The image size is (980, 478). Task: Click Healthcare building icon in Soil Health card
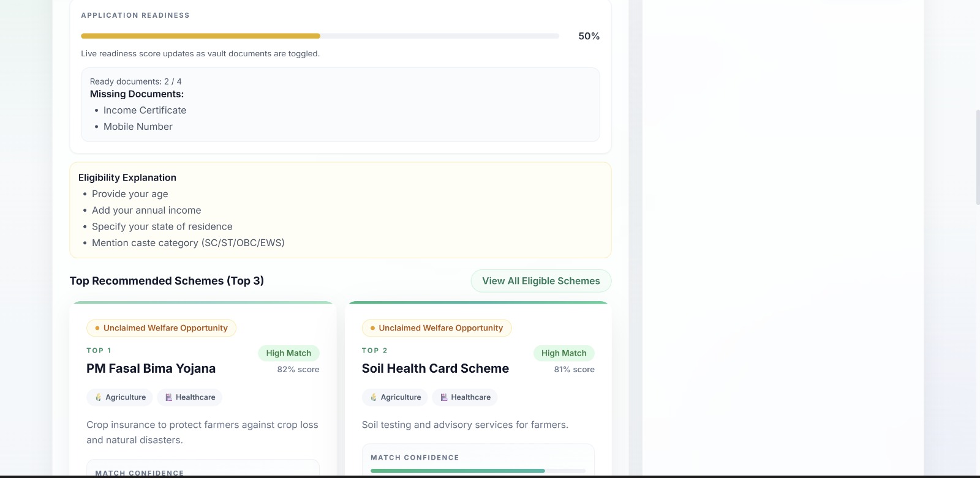click(x=444, y=397)
